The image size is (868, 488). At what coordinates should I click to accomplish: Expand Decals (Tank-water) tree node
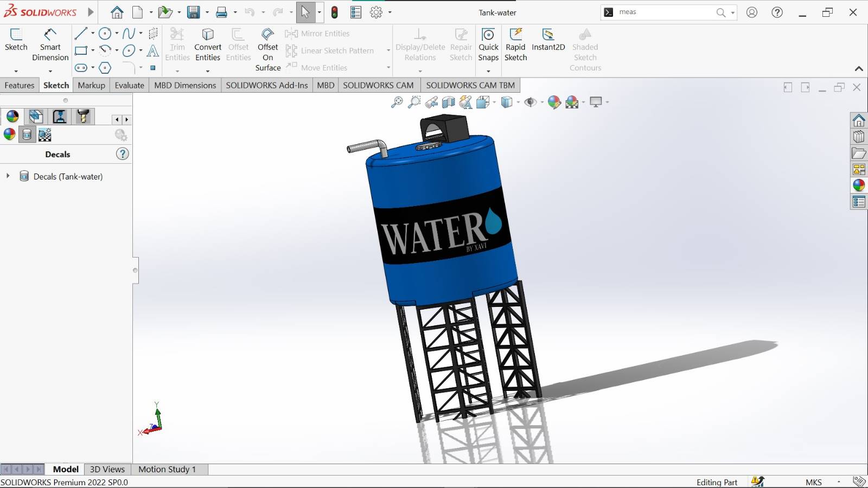[x=8, y=176]
